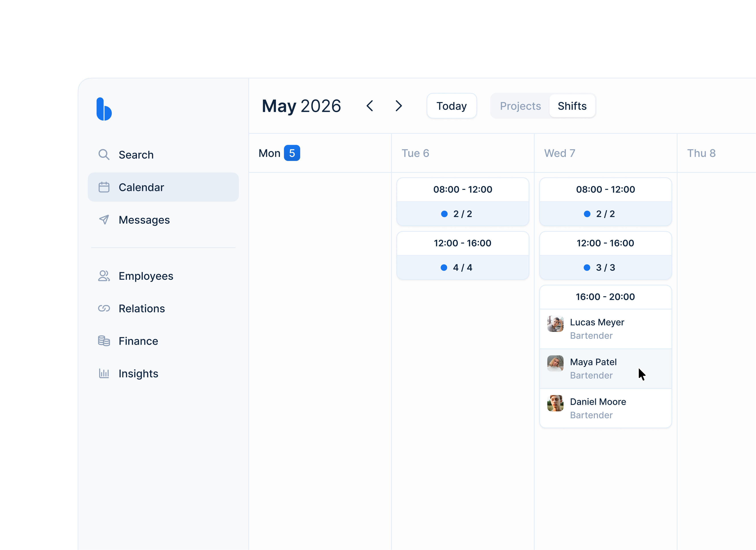
Task: Click the Employees people icon
Action: 104,276
